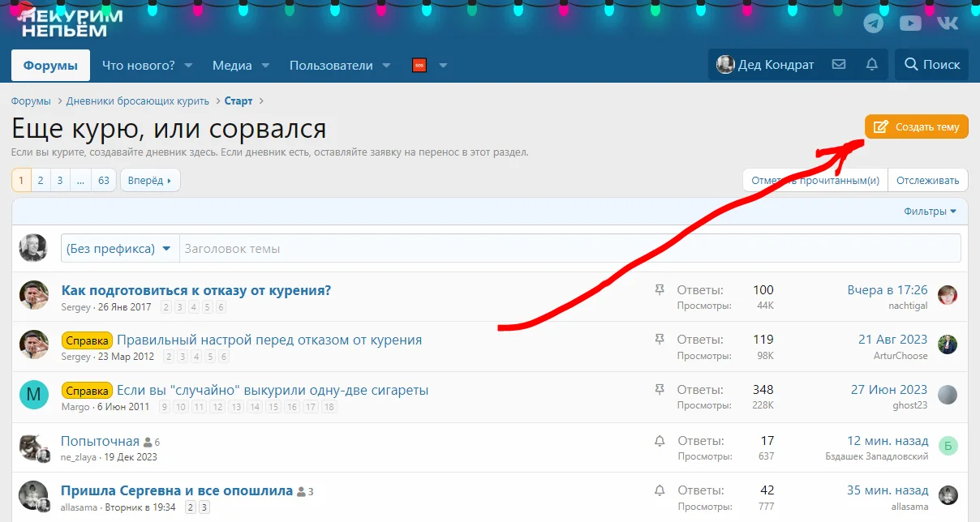
Task: Go to next page with Вперёд
Action: tap(150, 180)
